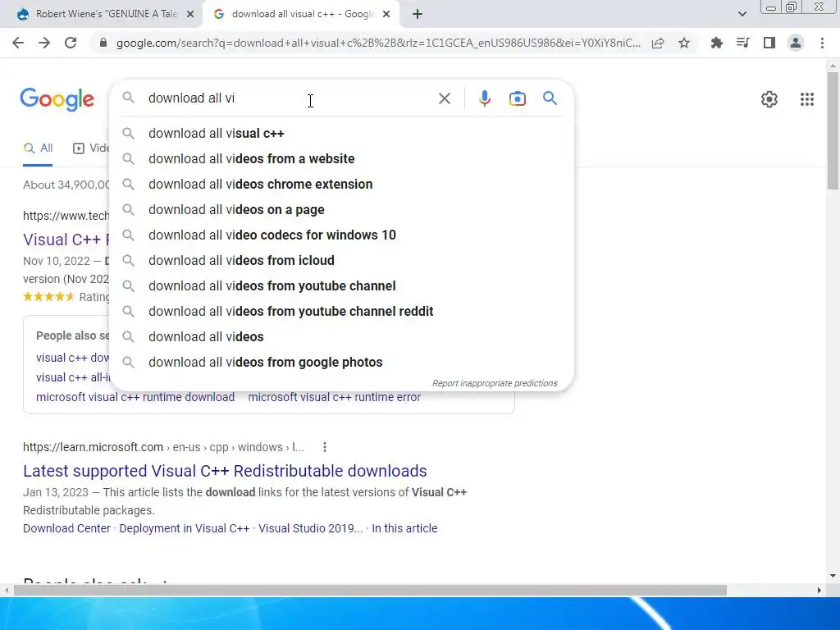Image resolution: width=840 pixels, height=630 pixels.
Task: Search by image with the camera icon
Action: coord(517,98)
